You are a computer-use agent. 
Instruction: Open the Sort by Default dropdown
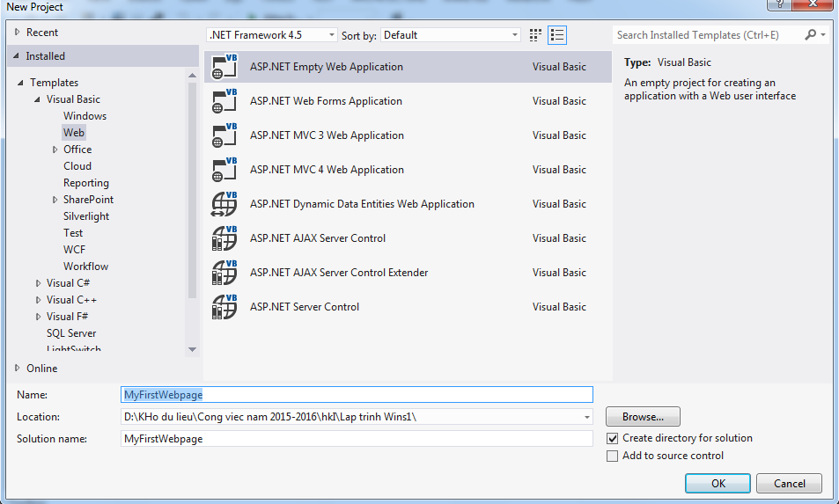pyautogui.click(x=450, y=35)
